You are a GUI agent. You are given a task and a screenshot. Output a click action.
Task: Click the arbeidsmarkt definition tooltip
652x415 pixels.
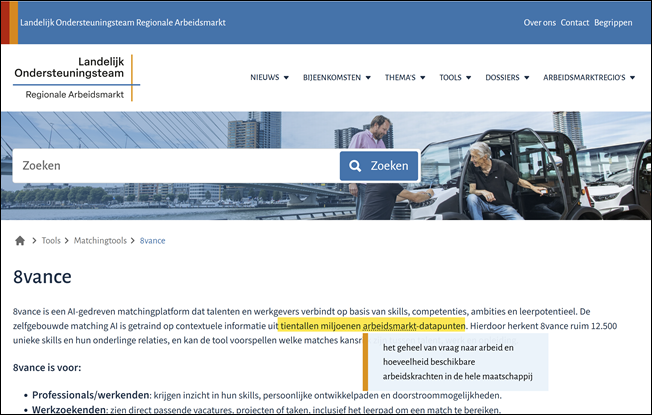pos(456,362)
